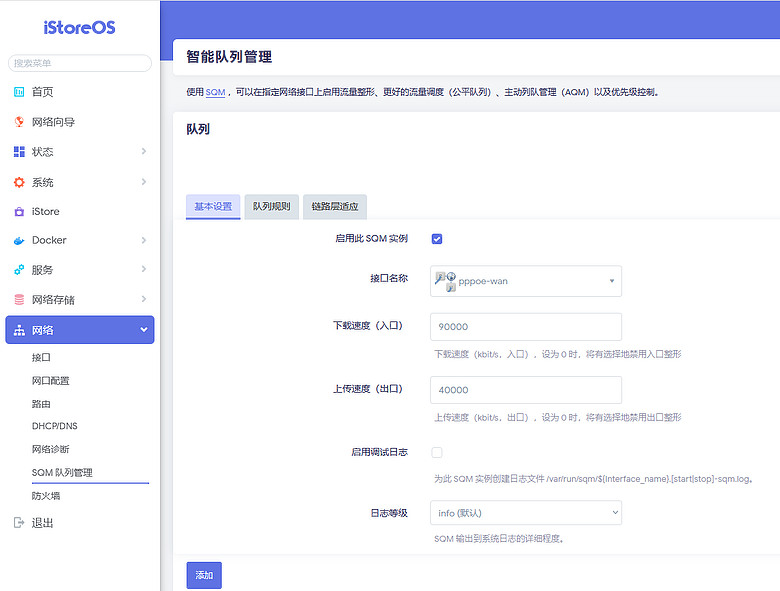Click the network (网络) tree icon
This screenshot has width=780, height=591.
(19, 330)
